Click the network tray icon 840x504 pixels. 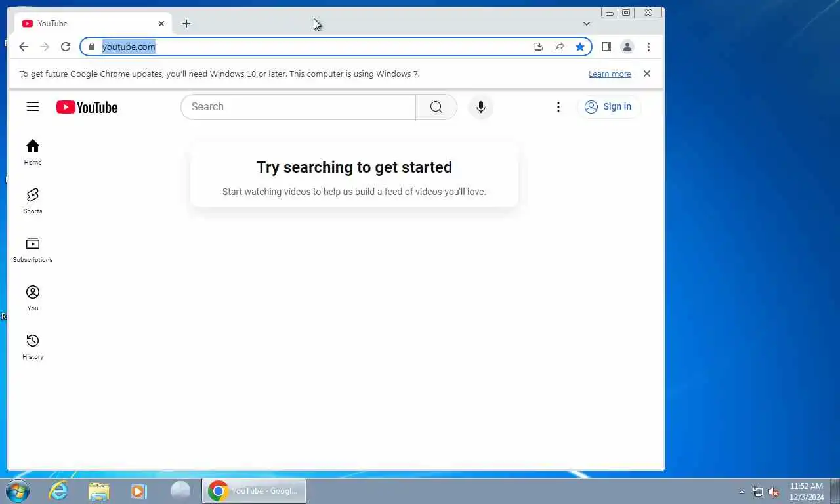pos(758,492)
